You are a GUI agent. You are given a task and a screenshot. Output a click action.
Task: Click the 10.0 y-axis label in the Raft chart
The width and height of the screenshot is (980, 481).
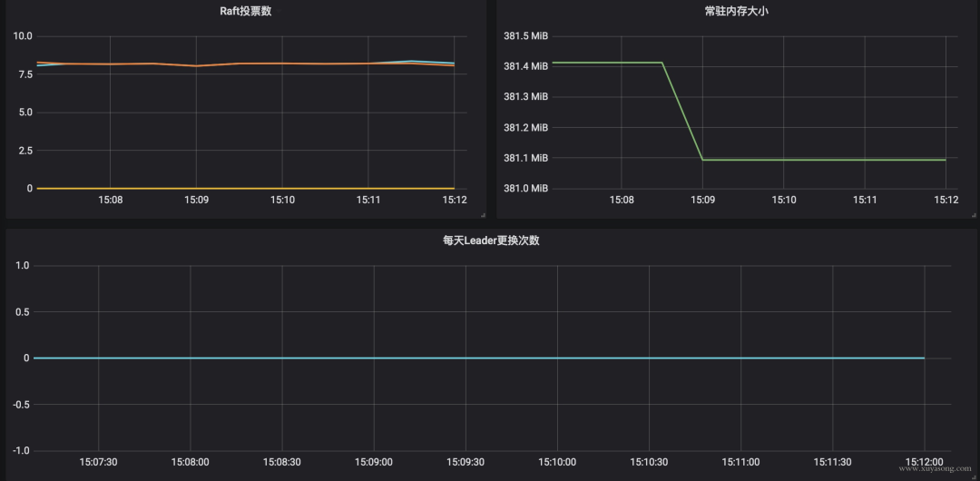coord(23,36)
